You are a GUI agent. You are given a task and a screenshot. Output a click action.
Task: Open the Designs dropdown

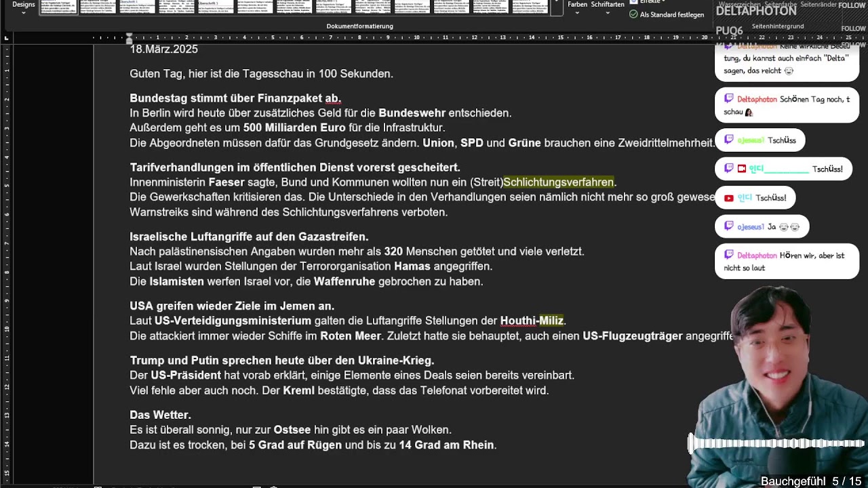(x=23, y=7)
